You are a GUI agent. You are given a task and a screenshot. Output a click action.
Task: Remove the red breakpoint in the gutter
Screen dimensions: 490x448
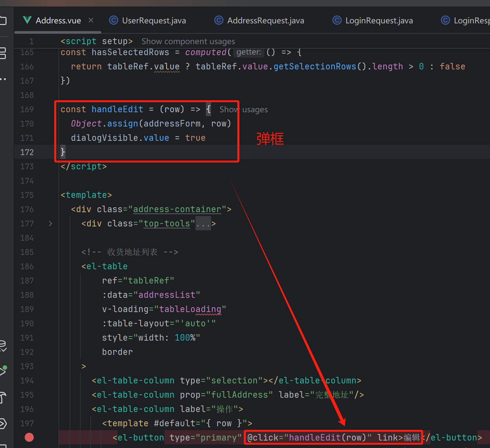[29, 437]
